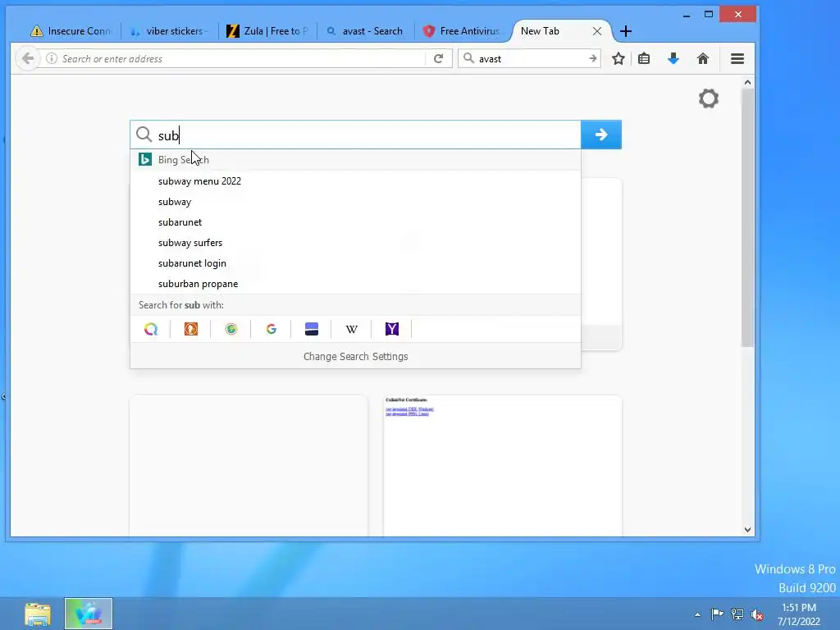Switch to Zula Free to Play tab
840x630 pixels.
pyautogui.click(x=267, y=31)
